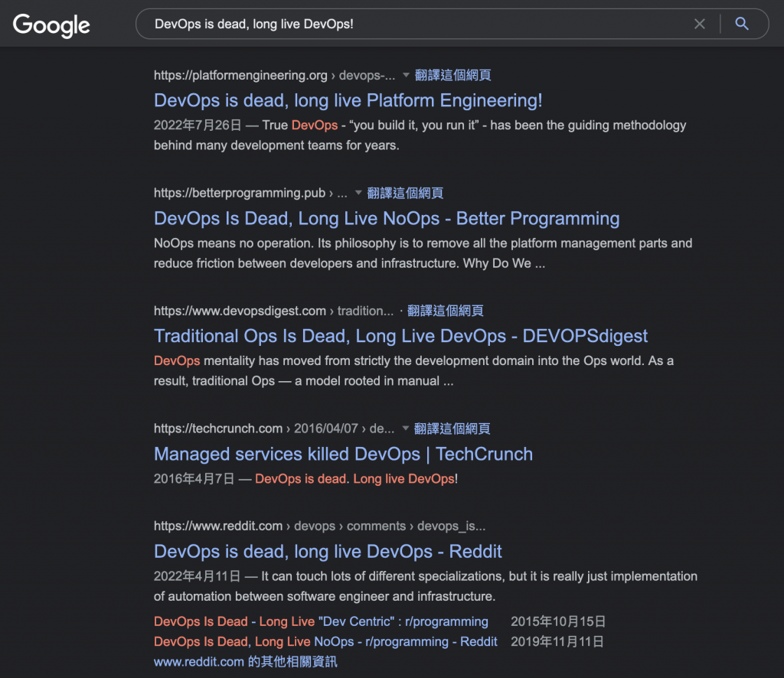Expand dropdown arrow beside betterprogramming.pub URL
The height and width of the screenshot is (678, 784).
point(358,193)
